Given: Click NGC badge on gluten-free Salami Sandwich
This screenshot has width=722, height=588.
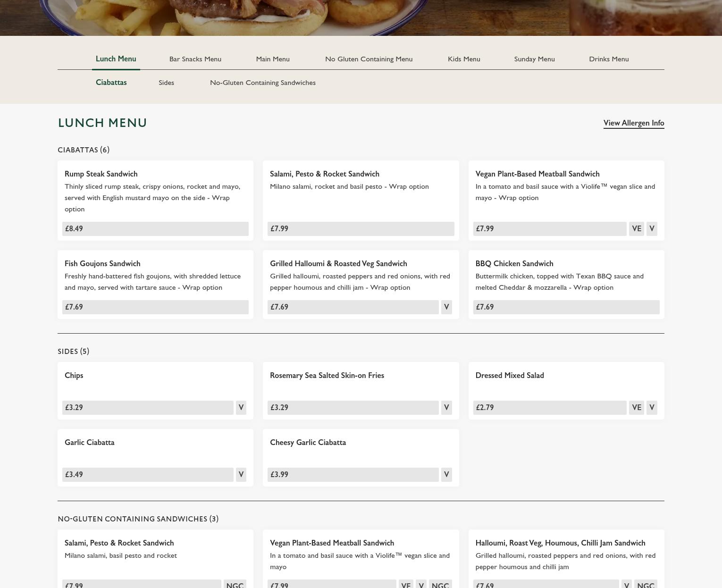Looking at the screenshot, I should 235,584.
